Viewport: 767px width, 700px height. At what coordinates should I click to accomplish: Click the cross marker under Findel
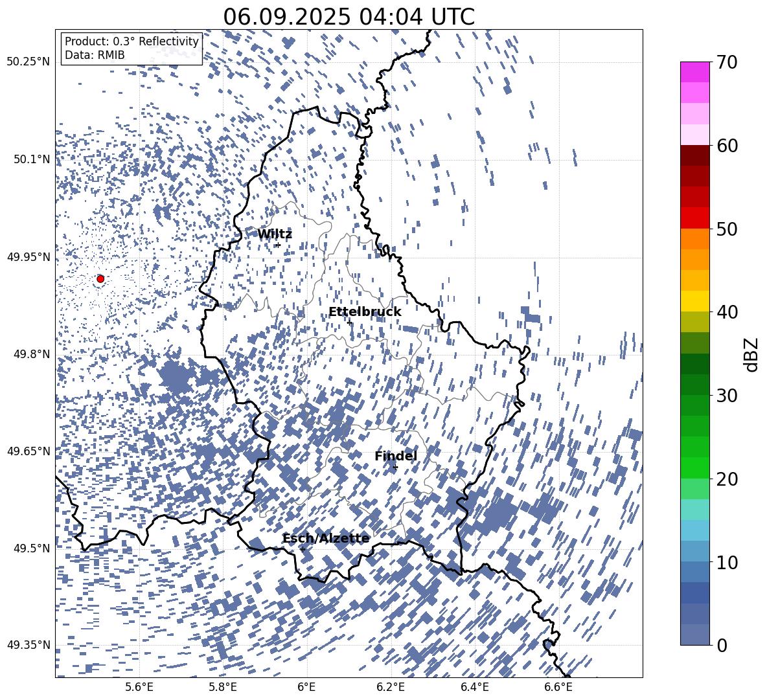(x=395, y=468)
